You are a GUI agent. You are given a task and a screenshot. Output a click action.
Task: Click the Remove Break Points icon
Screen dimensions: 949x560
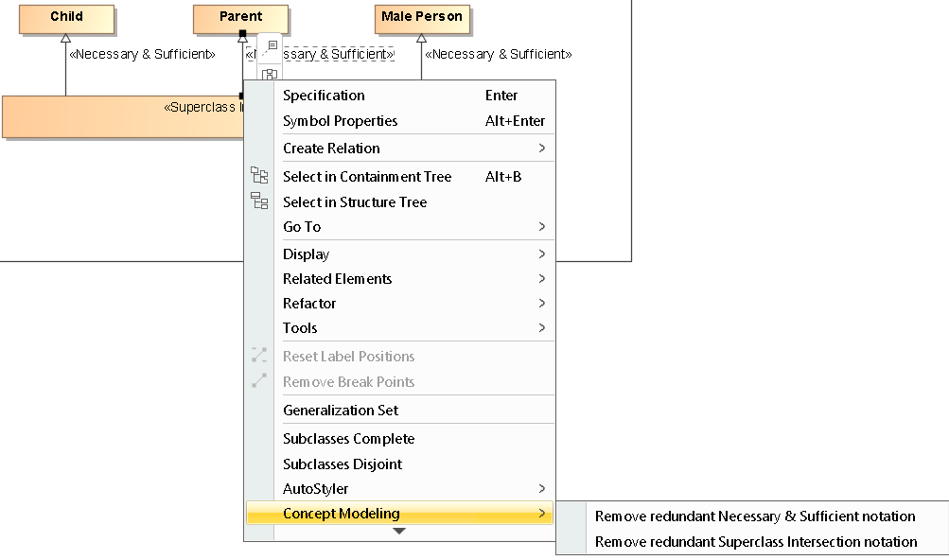(x=259, y=380)
